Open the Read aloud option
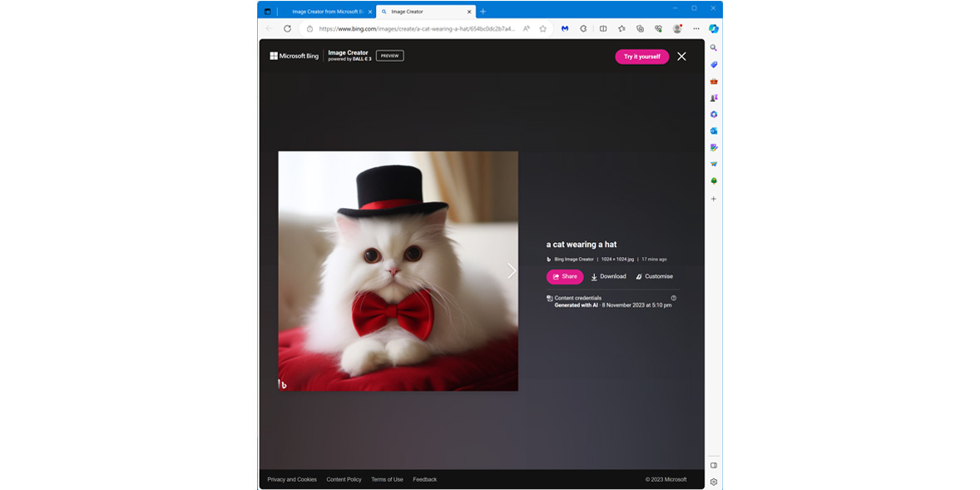The width and height of the screenshot is (980, 490). [527, 28]
